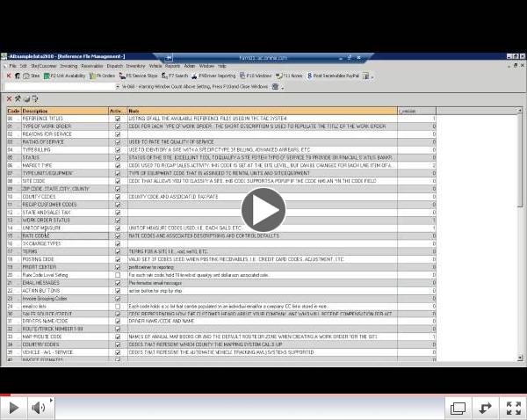This screenshot has width=527, height=420.
Task: Seek along the red video progress bar
Action: pos(263,395)
